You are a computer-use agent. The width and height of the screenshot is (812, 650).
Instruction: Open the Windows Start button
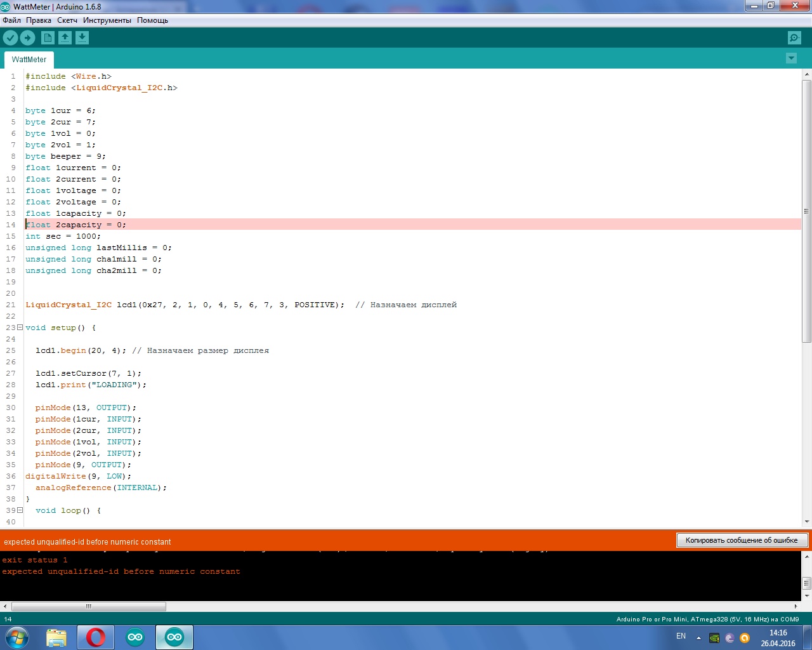click(x=17, y=637)
